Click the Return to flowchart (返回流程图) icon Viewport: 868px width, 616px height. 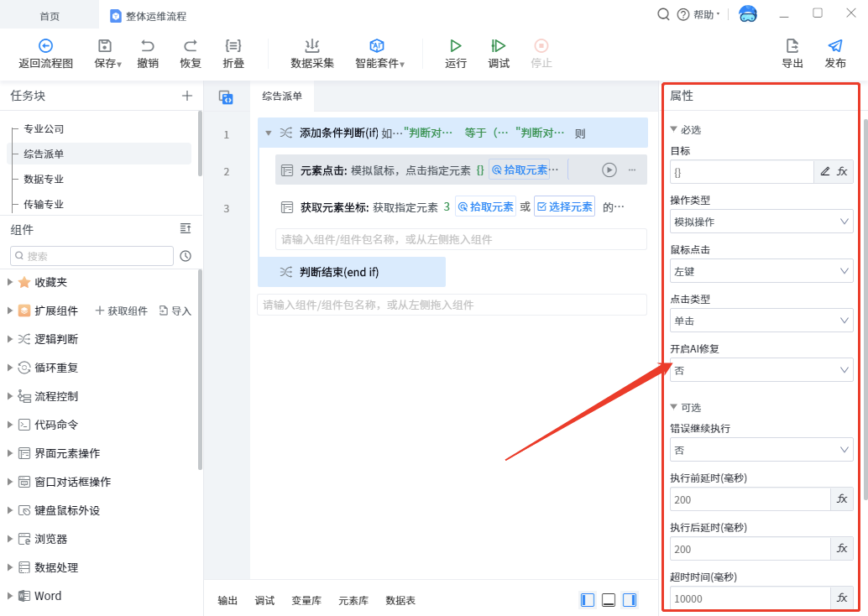[x=46, y=46]
